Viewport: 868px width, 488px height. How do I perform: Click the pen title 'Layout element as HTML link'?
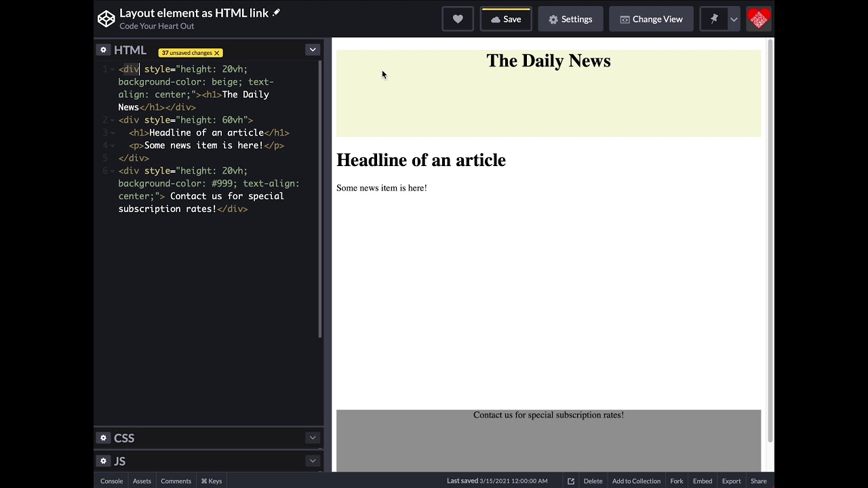point(194,13)
